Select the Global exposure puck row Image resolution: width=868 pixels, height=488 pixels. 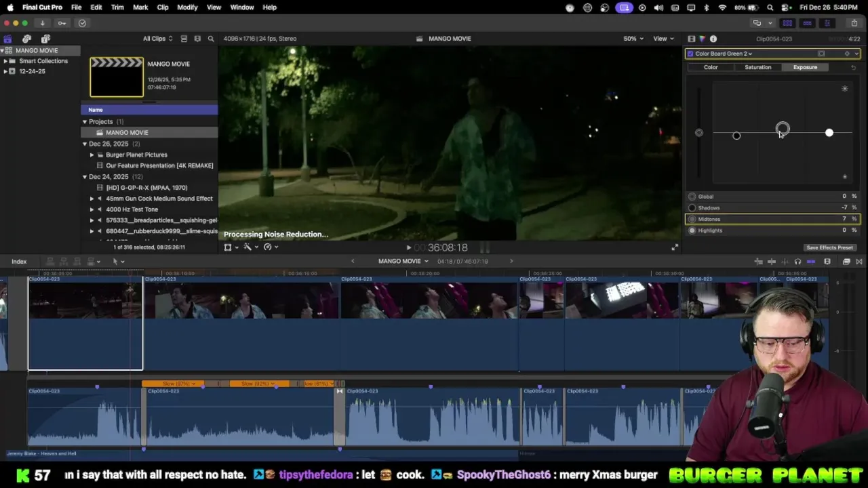[772, 197]
